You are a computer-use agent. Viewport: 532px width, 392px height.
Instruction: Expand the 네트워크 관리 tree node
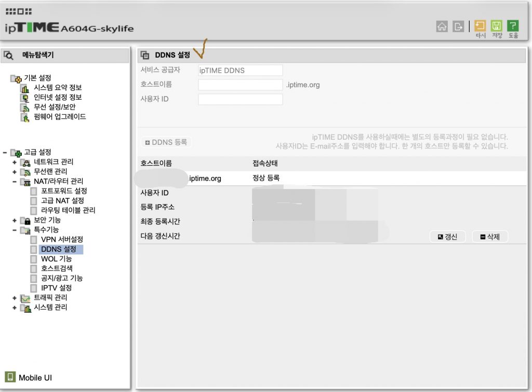(x=15, y=162)
